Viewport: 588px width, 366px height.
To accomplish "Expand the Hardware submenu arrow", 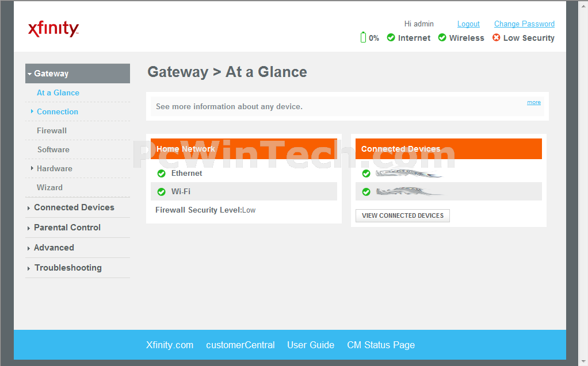I will pos(32,168).
